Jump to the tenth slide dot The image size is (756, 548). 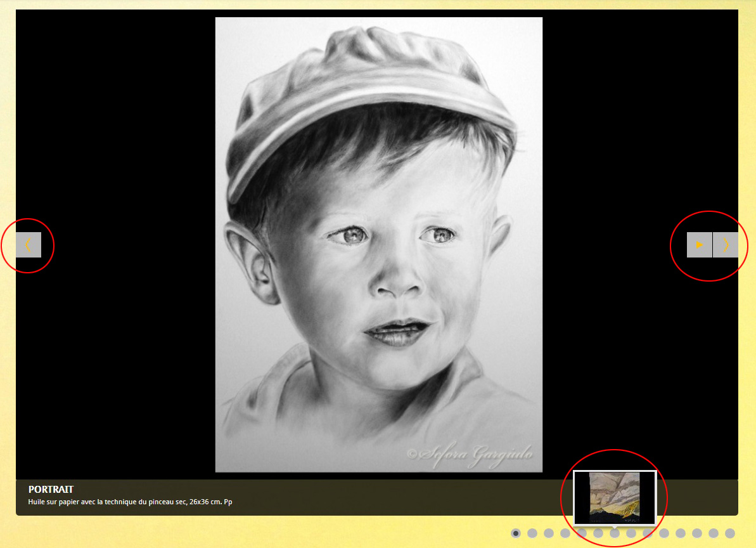point(664,533)
